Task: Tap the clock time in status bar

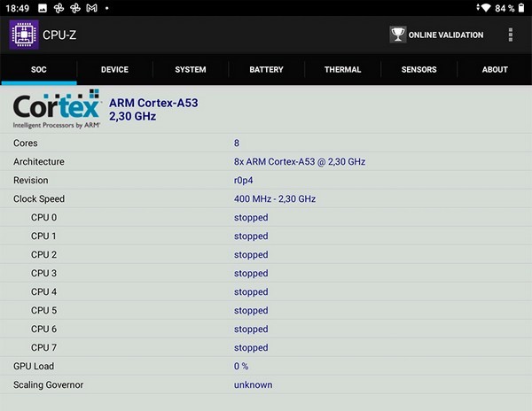Action: (18, 8)
